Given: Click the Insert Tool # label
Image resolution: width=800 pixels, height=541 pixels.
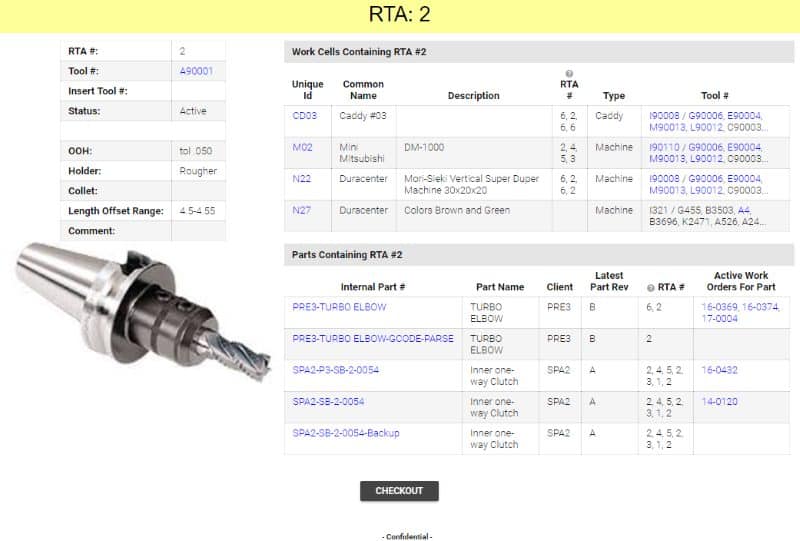Looking at the screenshot, I should click(x=98, y=91).
